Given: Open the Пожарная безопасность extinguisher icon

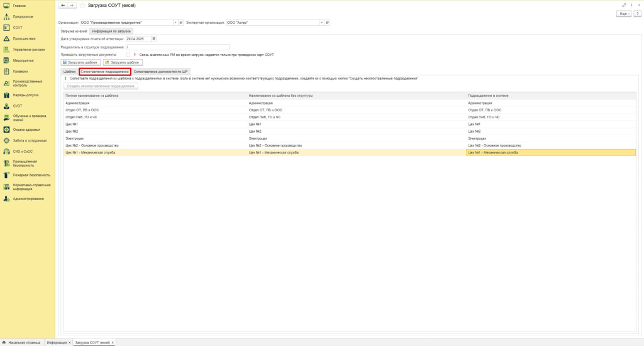Looking at the screenshot, I should click(x=6, y=175).
